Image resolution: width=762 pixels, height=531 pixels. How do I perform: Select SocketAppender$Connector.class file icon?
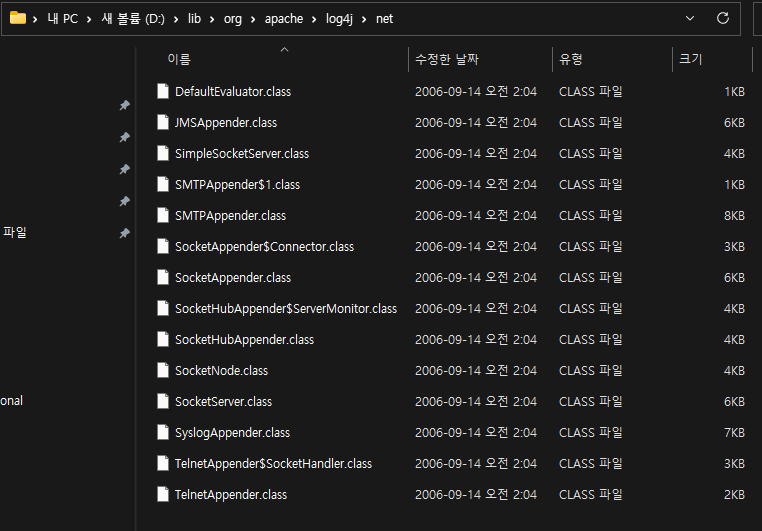[163, 246]
